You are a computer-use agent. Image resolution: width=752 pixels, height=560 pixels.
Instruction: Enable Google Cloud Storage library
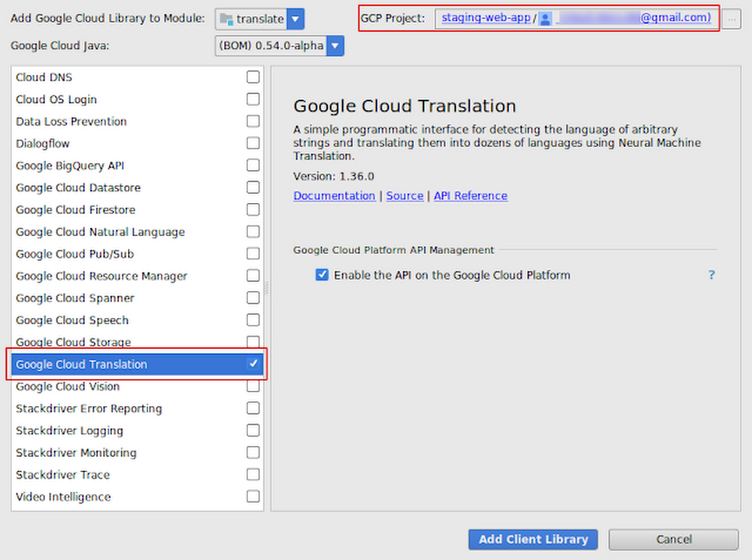pos(253,342)
